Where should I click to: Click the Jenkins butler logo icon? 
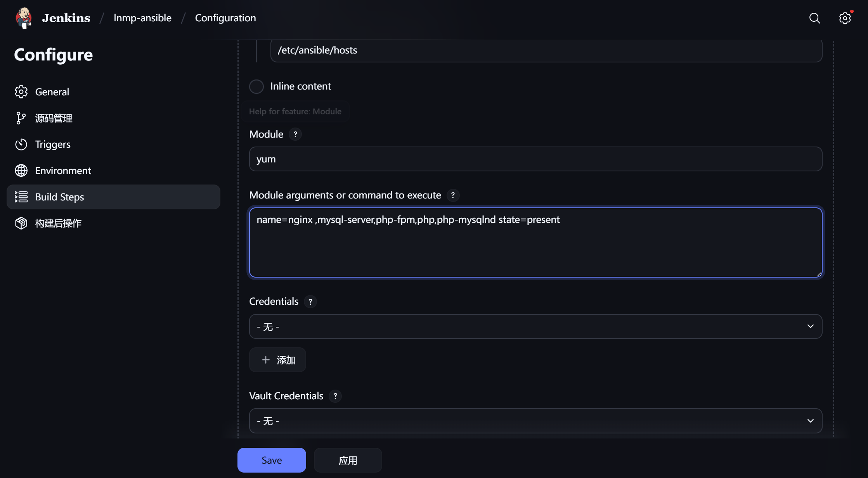pyautogui.click(x=24, y=18)
